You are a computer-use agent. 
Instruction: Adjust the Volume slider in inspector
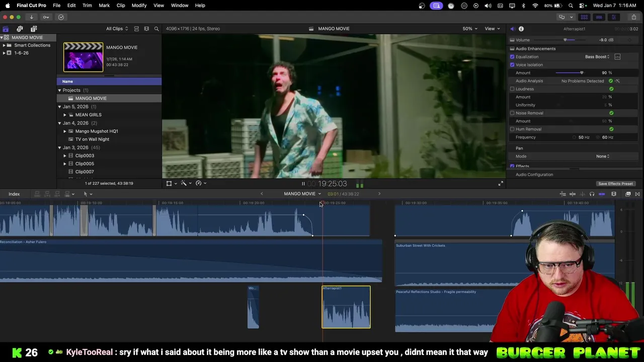[565, 40]
